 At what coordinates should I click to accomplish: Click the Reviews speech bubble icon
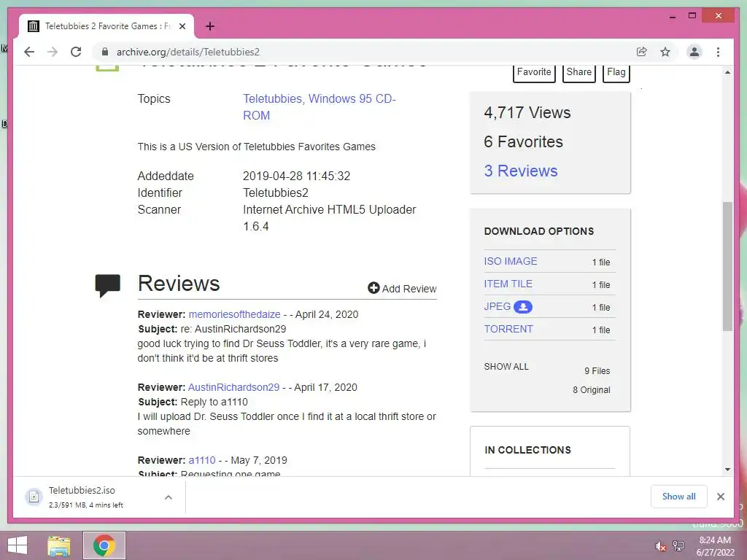pos(108,286)
